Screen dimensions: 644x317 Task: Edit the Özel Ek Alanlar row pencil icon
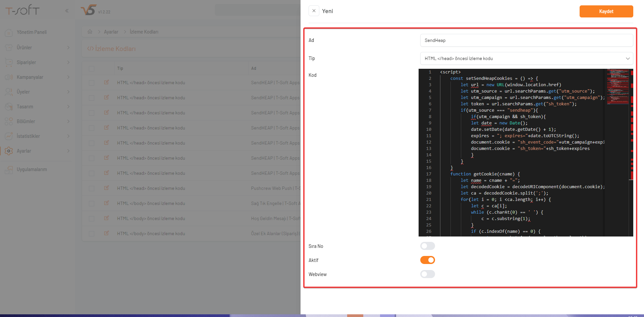[x=106, y=233]
